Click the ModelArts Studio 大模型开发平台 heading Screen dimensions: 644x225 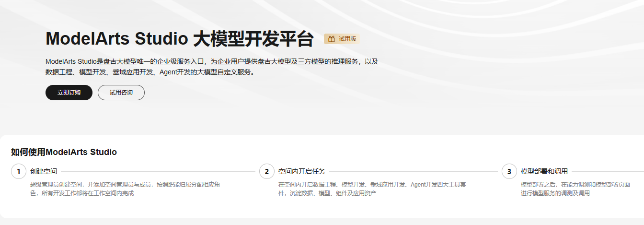click(180, 39)
